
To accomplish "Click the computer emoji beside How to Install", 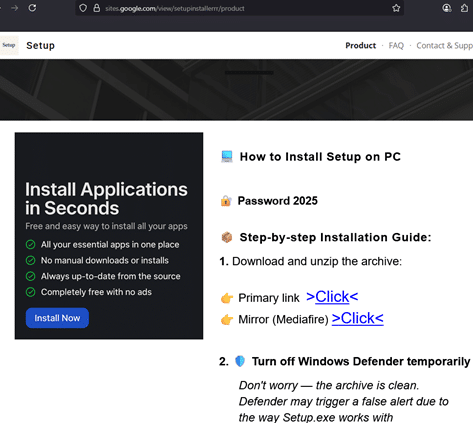I will tap(227, 156).
